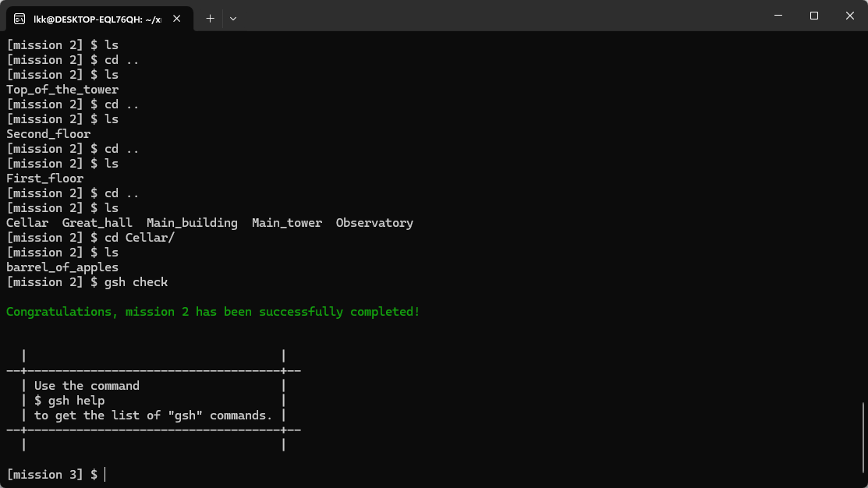The height and width of the screenshot is (488, 868).
Task: Click Great_hall in the directory listing
Action: tap(97, 223)
